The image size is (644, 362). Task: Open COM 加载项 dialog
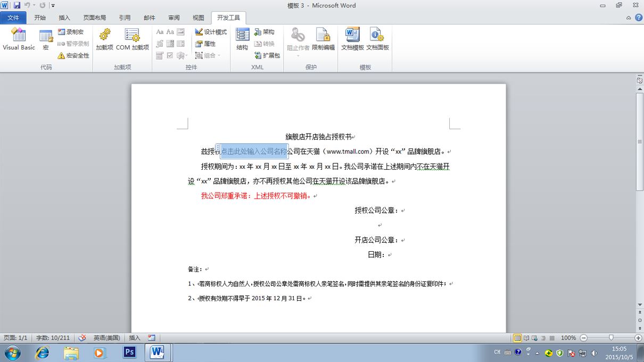[x=133, y=40]
